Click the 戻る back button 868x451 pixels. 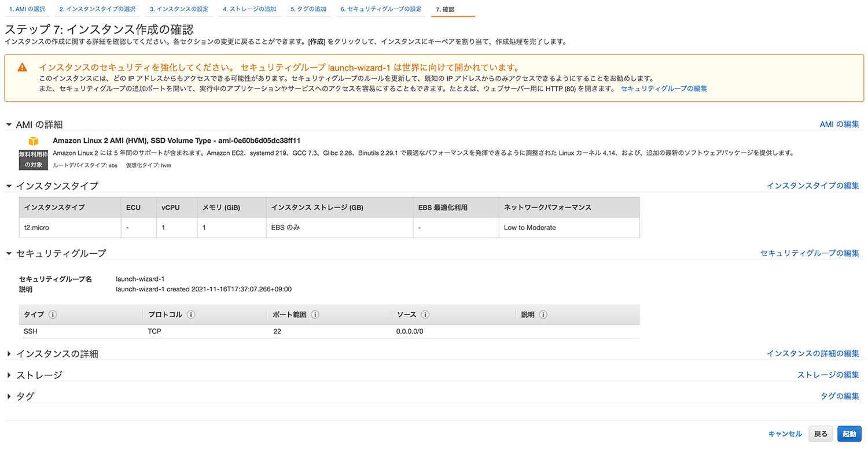(x=821, y=434)
